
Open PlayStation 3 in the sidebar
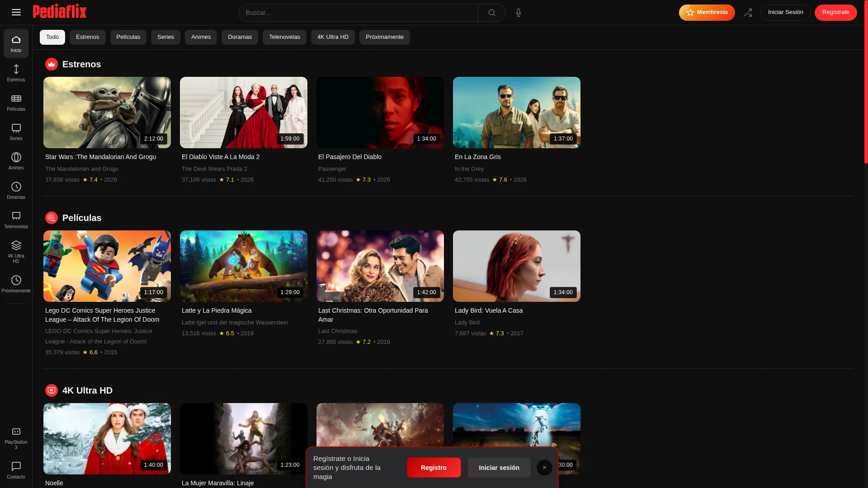16,438
